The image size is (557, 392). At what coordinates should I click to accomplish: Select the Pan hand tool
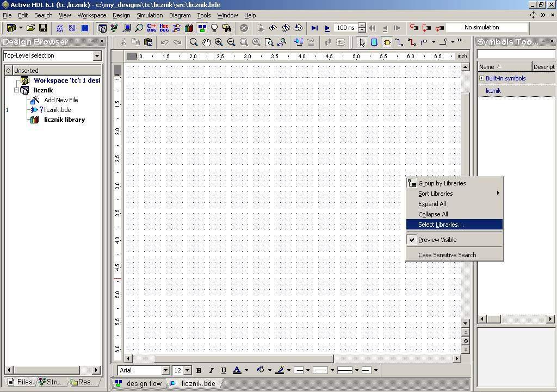coord(206,42)
